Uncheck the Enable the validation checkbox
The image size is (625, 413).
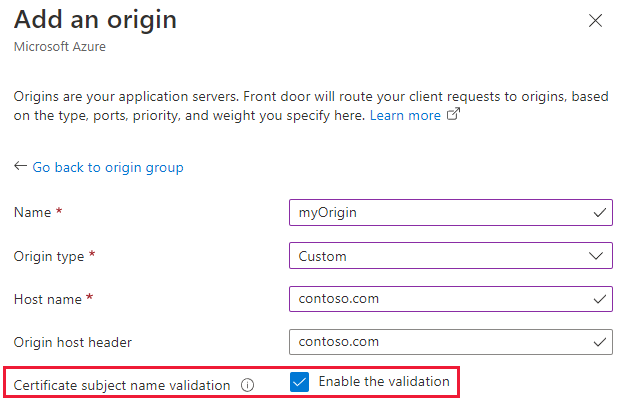pyautogui.click(x=298, y=382)
